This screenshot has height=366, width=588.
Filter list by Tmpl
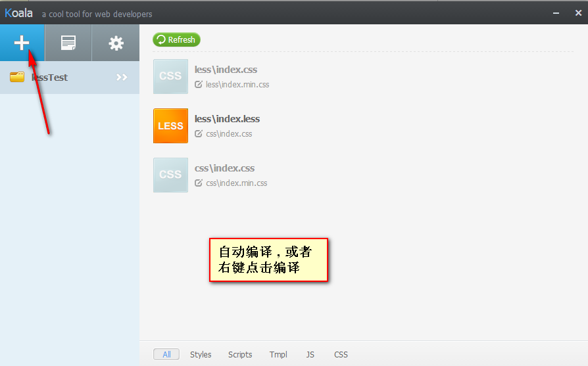[278, 354]
